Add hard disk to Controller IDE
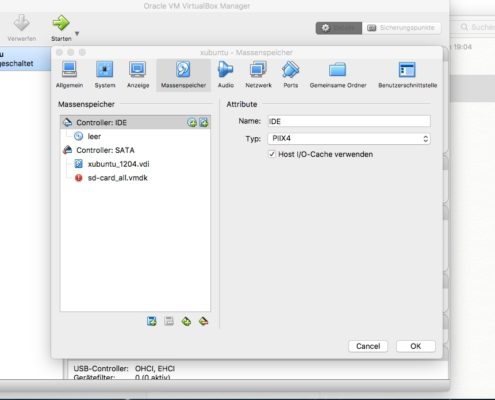Screen dimensions: 495x400 pyautogui.click(x=204, y=123)
